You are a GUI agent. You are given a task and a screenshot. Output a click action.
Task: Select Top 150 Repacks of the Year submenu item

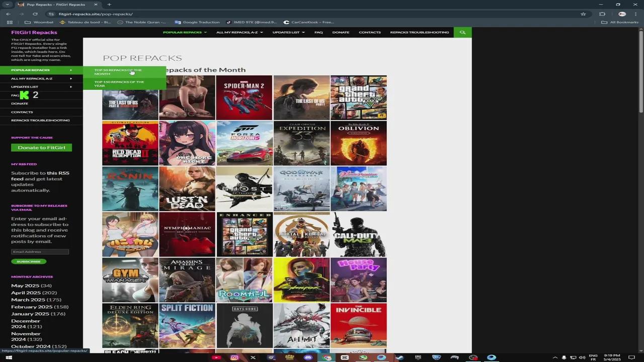[x=125, y=83]
